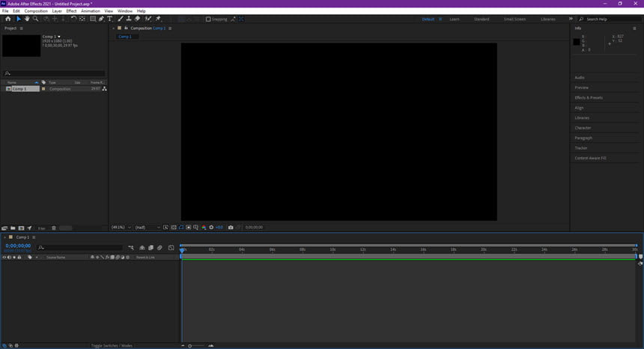The image size is (644, 349).
Task: Open the Layer menu
Action: 57,11
